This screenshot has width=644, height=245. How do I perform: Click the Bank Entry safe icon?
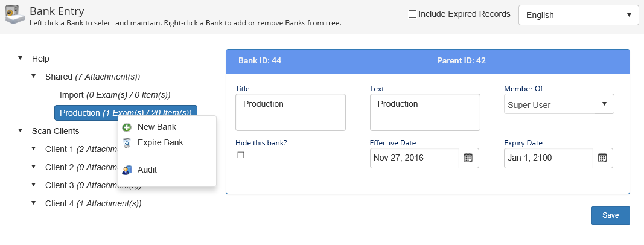click(x=14, y=16)
